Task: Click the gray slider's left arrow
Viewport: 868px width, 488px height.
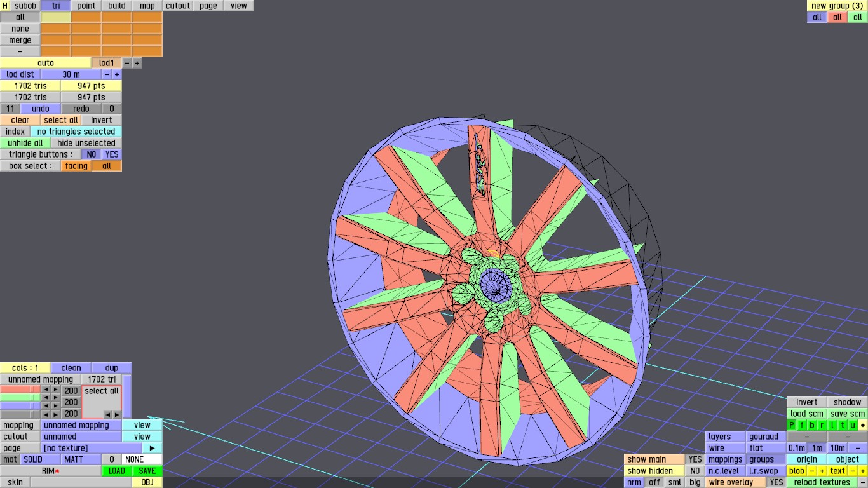Action: (46, 414)
